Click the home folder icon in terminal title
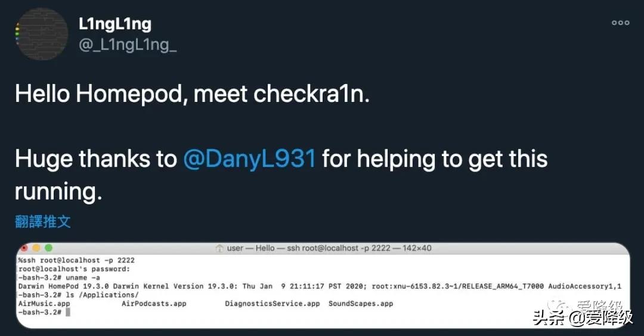 (x=219, y=248)
